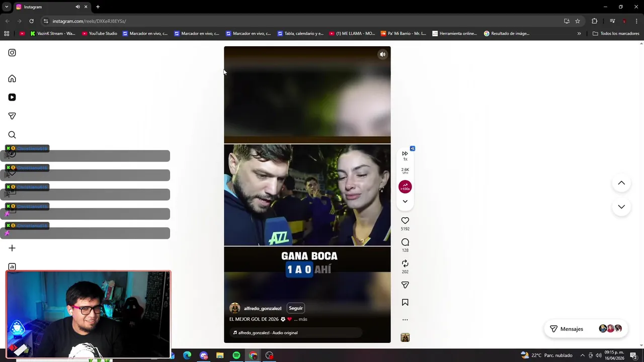Open the Create plus icon in sidebar
644x362 pixels.
12,248
